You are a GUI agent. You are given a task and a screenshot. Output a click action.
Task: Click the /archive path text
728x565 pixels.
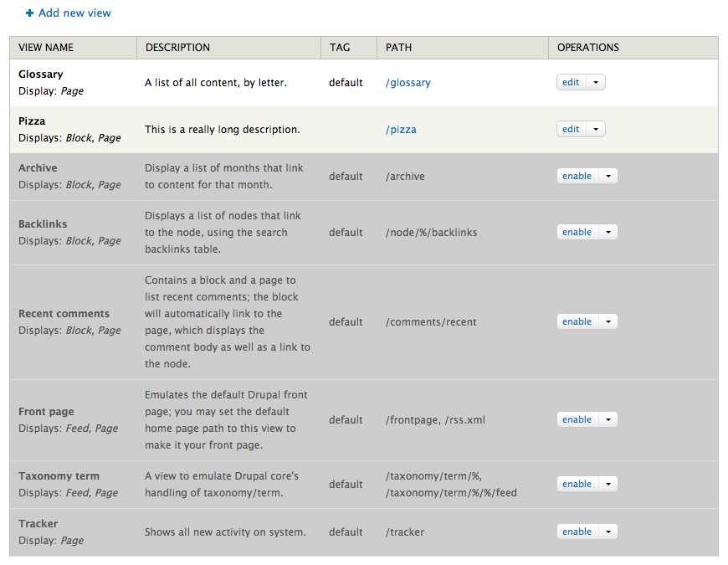tap(405, 177)
